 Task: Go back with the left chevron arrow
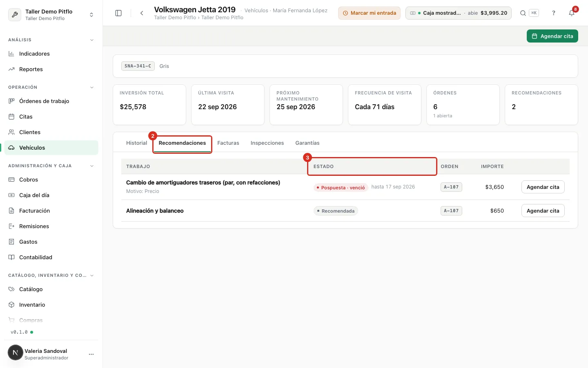[x=142, y=13]
